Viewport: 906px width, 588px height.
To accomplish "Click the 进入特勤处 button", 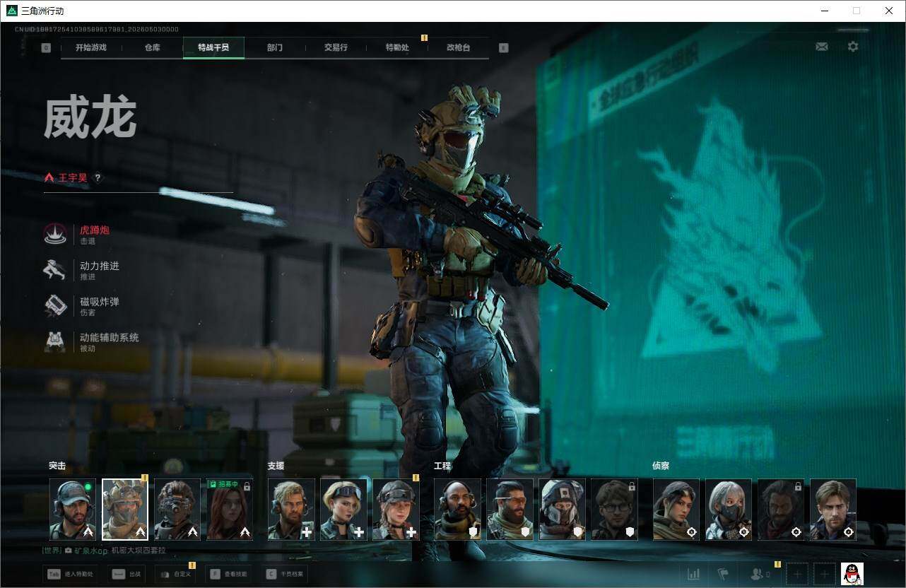I will (x=70, y=574).
